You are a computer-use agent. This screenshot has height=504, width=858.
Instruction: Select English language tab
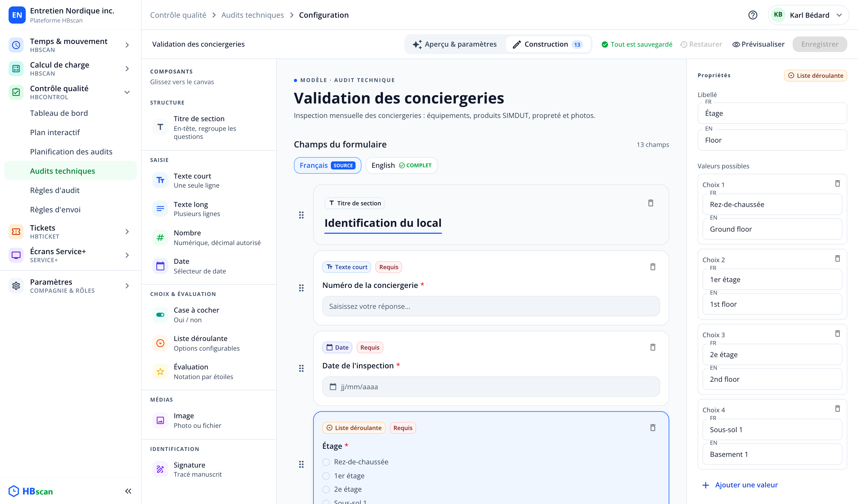(x=401, y=165)
